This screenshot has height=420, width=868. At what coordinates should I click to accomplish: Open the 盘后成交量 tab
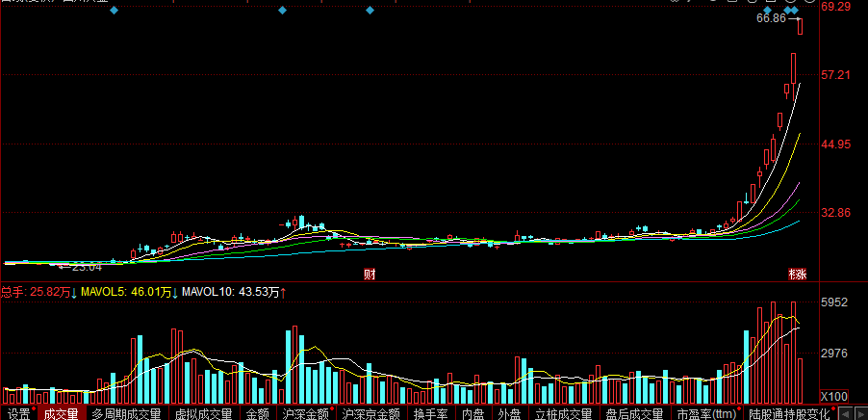634,413
